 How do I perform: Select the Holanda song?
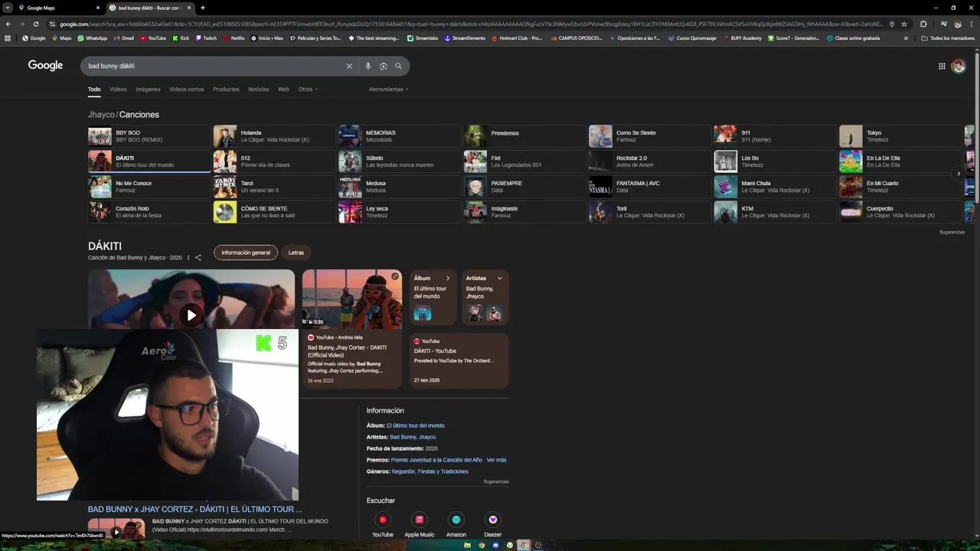pos(274,136)
